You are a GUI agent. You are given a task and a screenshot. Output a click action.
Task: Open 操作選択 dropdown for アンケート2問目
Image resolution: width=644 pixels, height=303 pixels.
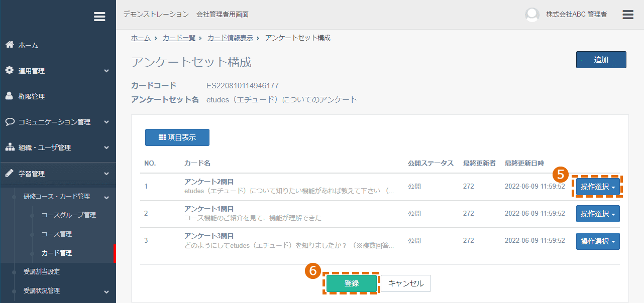coord(598,187)
